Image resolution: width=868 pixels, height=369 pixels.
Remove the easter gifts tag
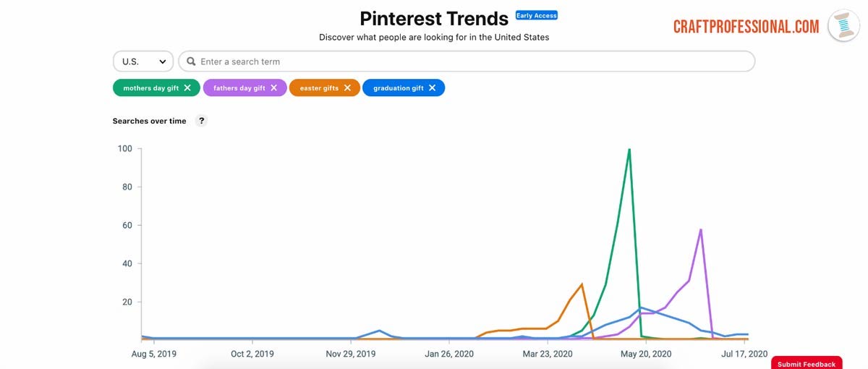(347, 88)
